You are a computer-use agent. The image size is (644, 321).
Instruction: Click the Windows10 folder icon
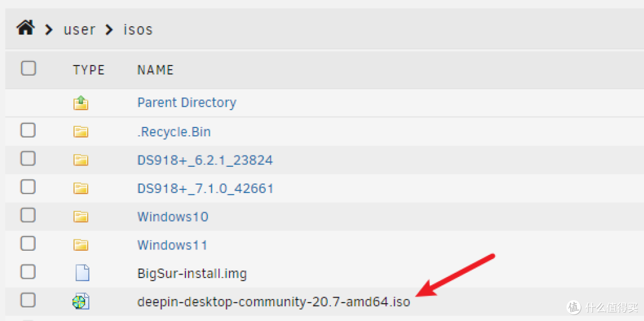[x=81, y=216]
